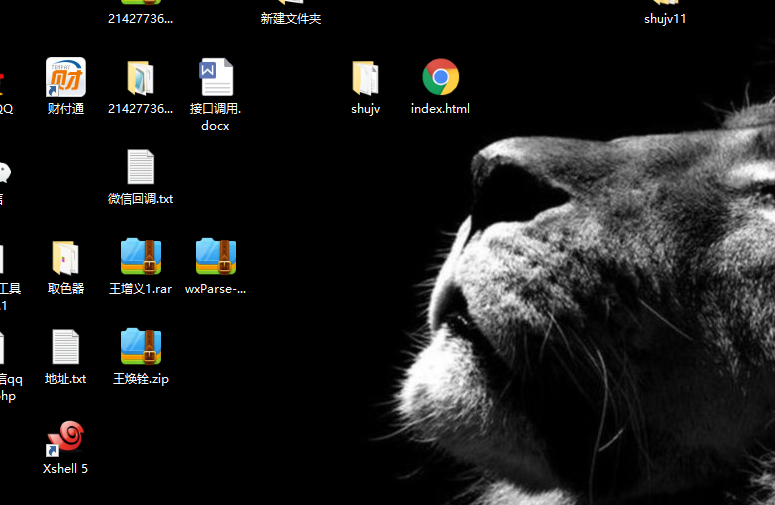
Task: Click the Xshell 5 text label
Action: click(66, 468)
